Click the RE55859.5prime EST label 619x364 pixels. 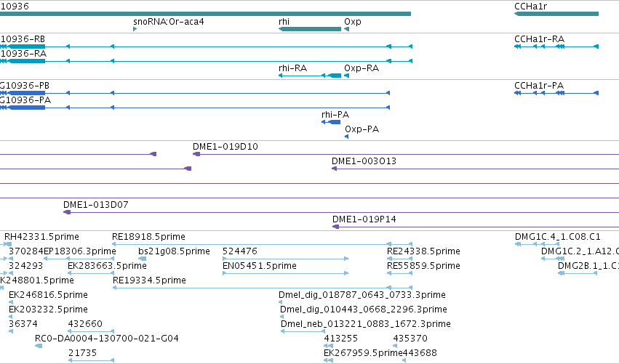[423, 266]
